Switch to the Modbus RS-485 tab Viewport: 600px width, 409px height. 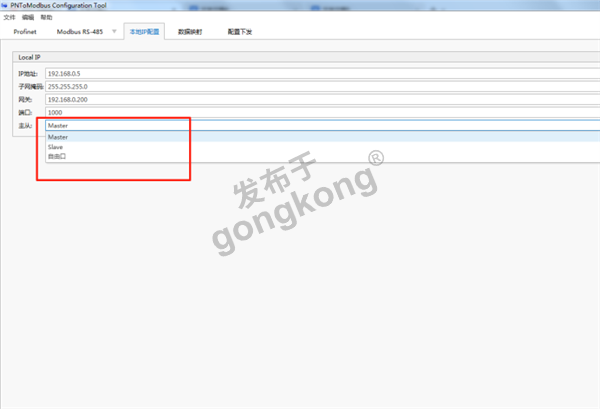pyautogui.click(x=80, y=32)
